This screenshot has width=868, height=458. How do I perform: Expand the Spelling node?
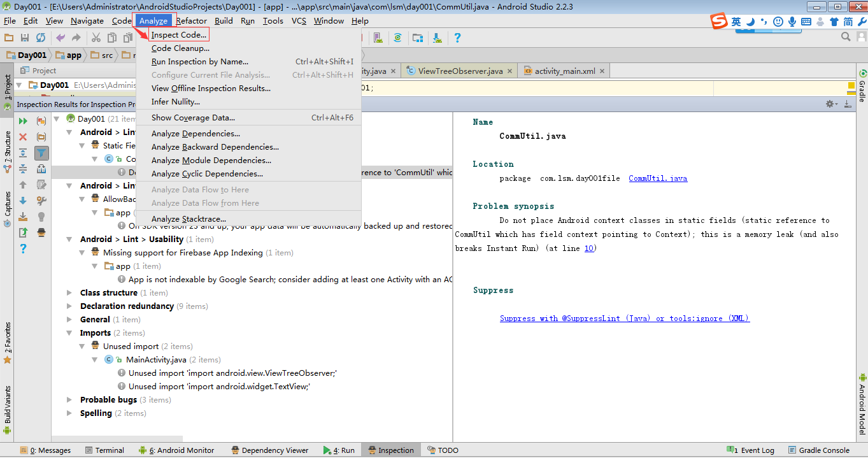tap(69, 413)
